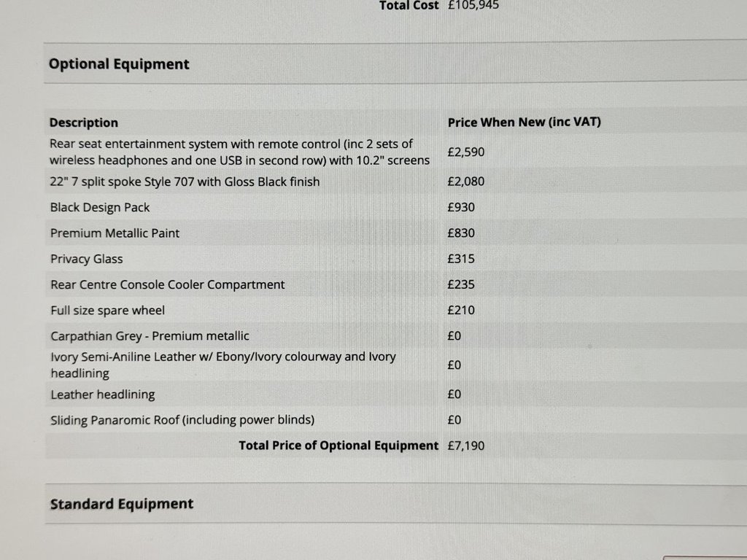
Task: Select the Black Design Pack row
Action: click(x=100, y=207)
